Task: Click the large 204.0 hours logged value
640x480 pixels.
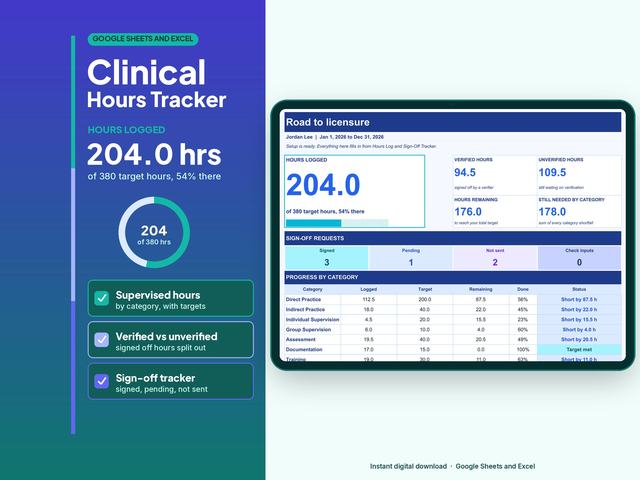Action: click(x=323, y=185)
